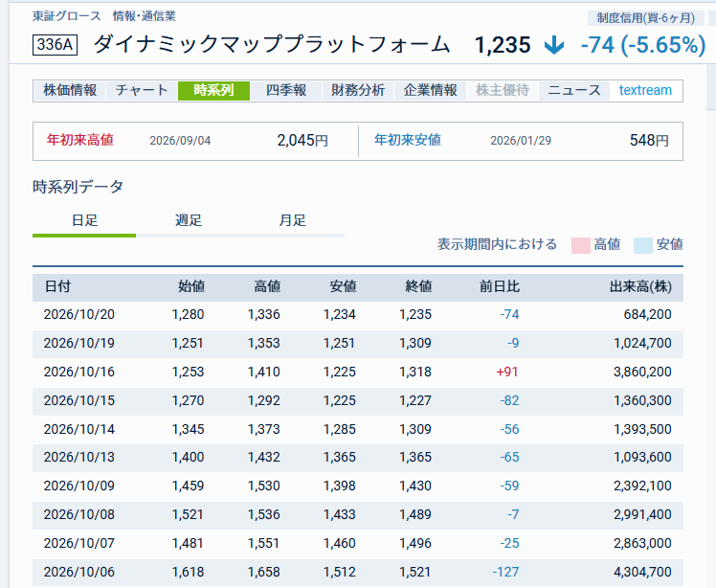716x588 pixels.
Task: Click the 2,045円 year high value
Action: coord(302,140)
